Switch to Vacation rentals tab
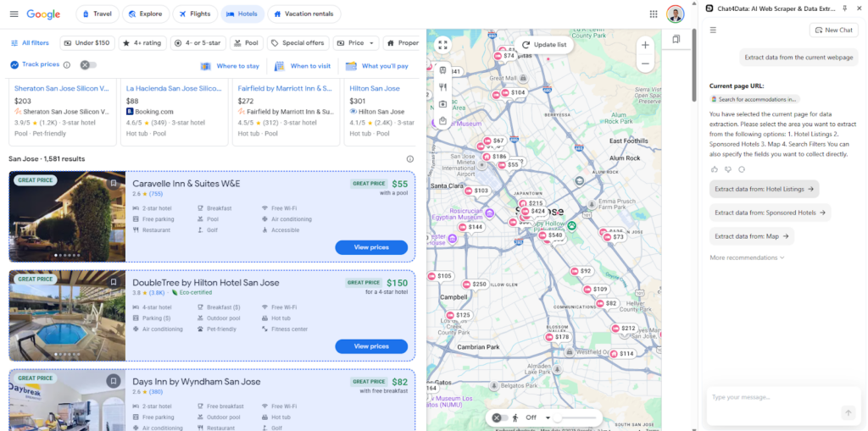The width and height of the screenshot is (868, 431). [304, 14]
